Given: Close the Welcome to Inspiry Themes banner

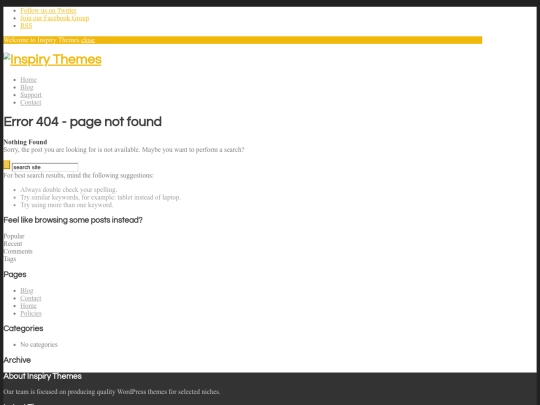Looking at the screenshot, I should [88, 40].
